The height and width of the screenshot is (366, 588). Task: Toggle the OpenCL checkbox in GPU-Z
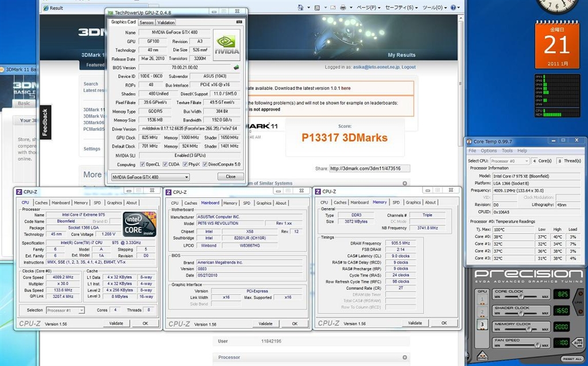[x=142, y=164]
